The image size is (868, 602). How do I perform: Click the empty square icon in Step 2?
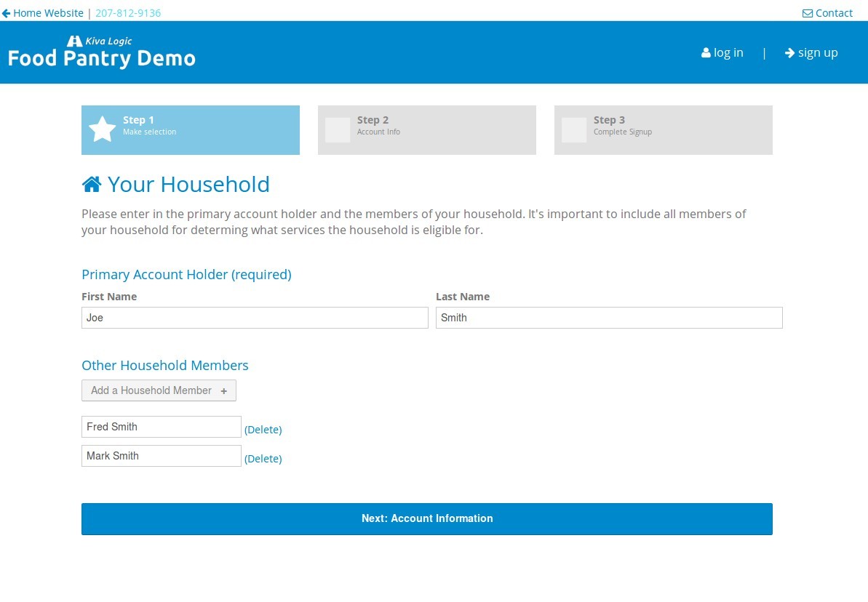pyautogui.click(x=338, y=130)
